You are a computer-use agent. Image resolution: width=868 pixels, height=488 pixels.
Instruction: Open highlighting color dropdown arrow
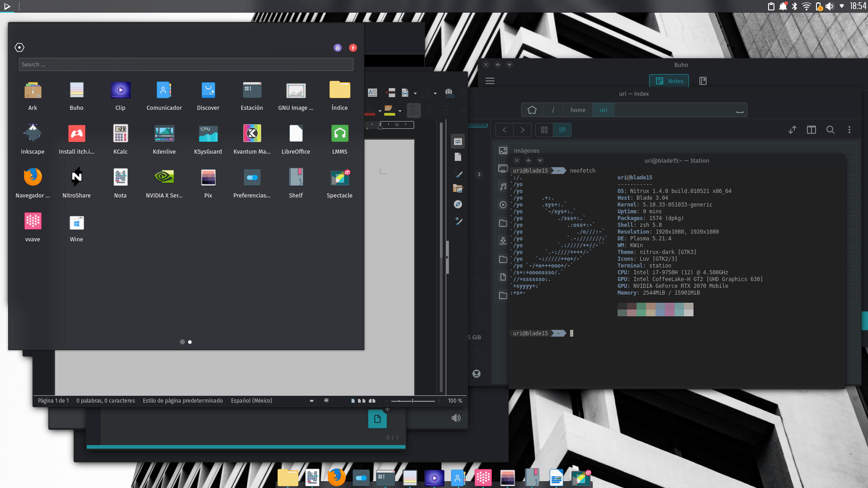click(400, 111)
